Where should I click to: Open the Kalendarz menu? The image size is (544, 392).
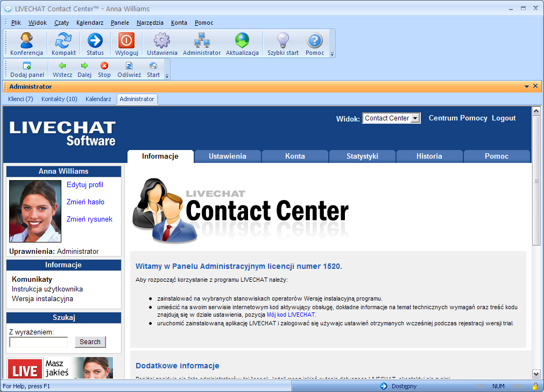pyautogui.click(x=90, y=23)
